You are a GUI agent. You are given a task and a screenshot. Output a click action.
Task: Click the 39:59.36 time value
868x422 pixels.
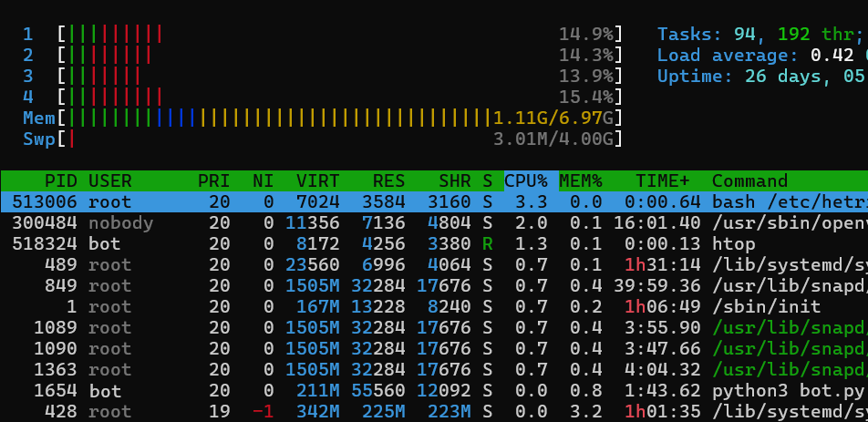tap(657, 286)
